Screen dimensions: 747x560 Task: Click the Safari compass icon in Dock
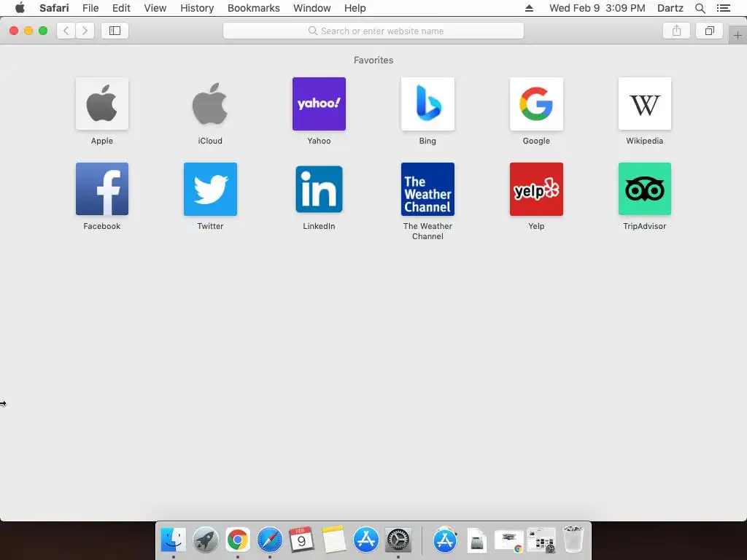coord(270,540)
